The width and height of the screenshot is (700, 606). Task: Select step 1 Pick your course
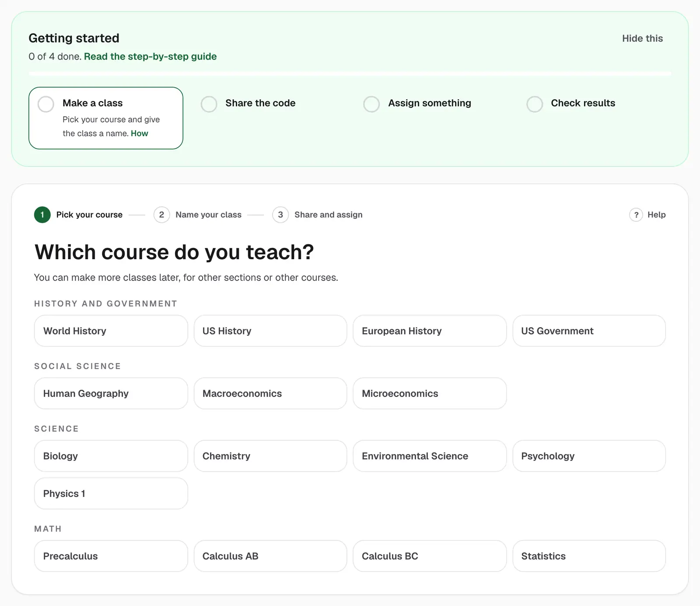(79, 215)
